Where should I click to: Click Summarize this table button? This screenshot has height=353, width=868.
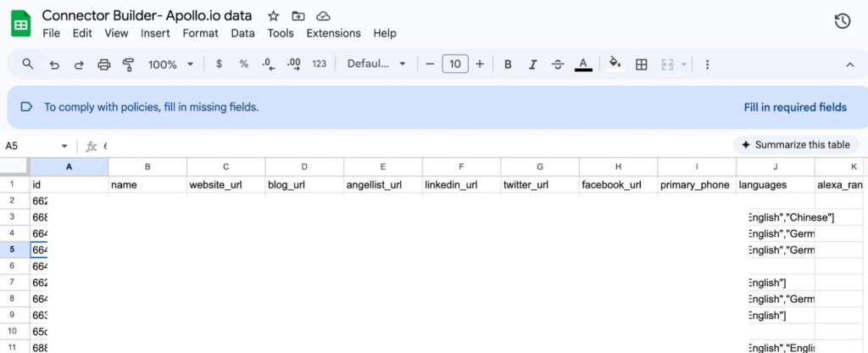pyautogui.click(x=796, y=144)
